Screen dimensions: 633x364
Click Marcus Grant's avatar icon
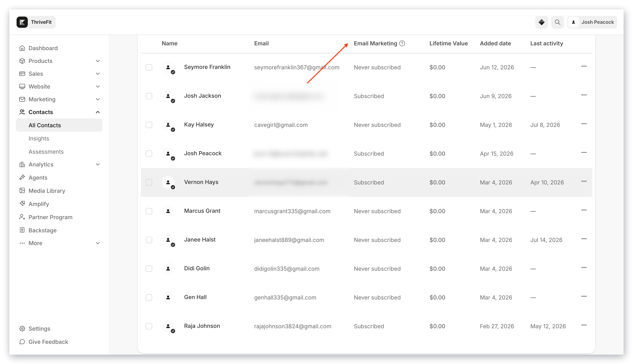(x=168, y=211)
